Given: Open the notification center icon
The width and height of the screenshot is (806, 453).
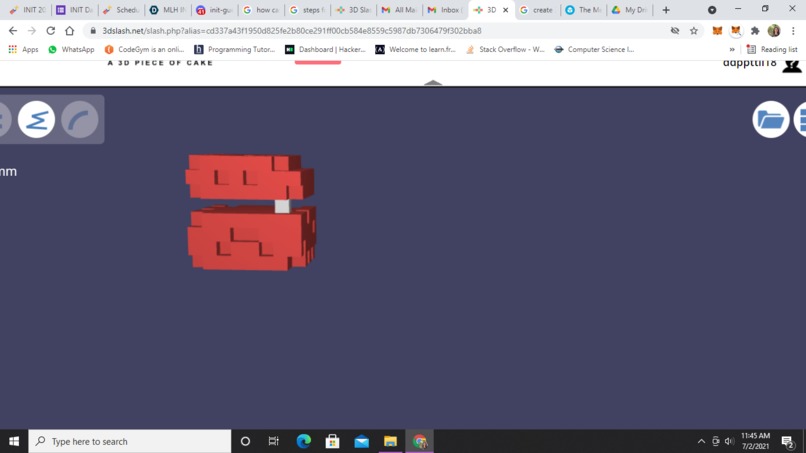Looking at the screenshot, I should (787, 441).
